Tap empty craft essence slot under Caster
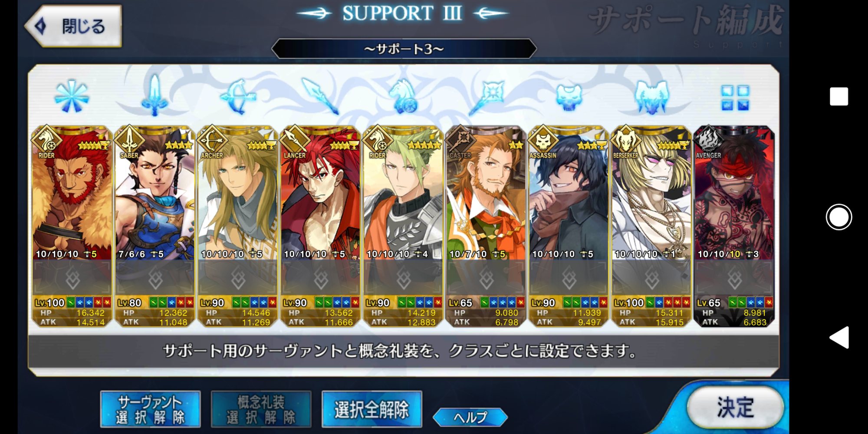 (x=486, y=278)
